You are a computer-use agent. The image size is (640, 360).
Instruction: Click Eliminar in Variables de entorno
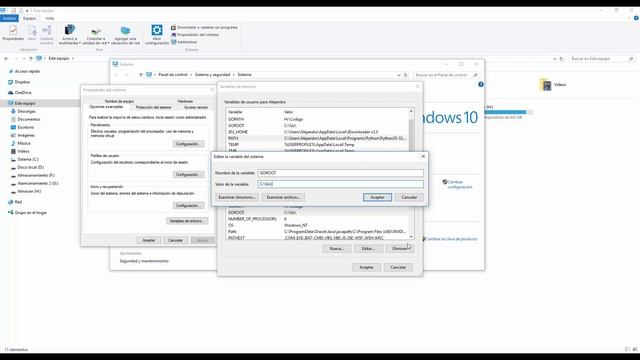(400, 249)
